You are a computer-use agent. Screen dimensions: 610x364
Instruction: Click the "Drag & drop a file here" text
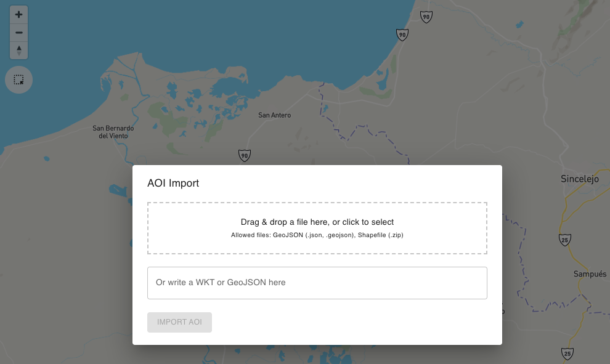[x=317, y=222]
